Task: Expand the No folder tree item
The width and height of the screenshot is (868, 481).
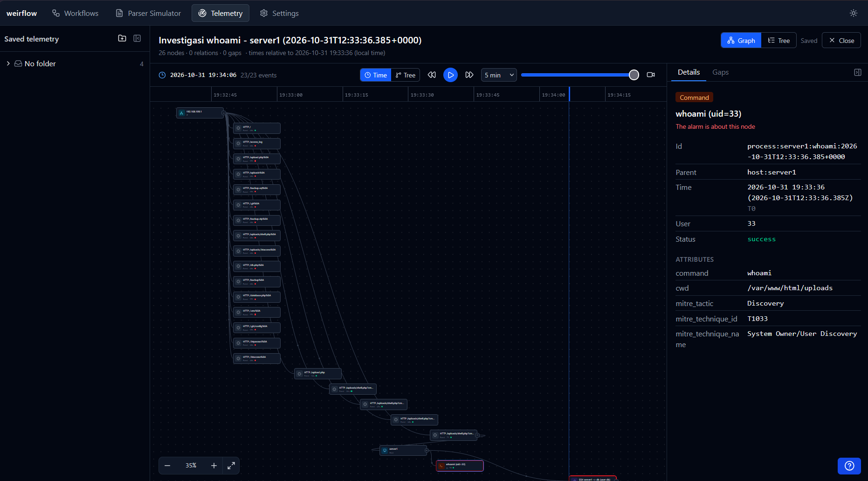Action: click(x=8, y=63)
